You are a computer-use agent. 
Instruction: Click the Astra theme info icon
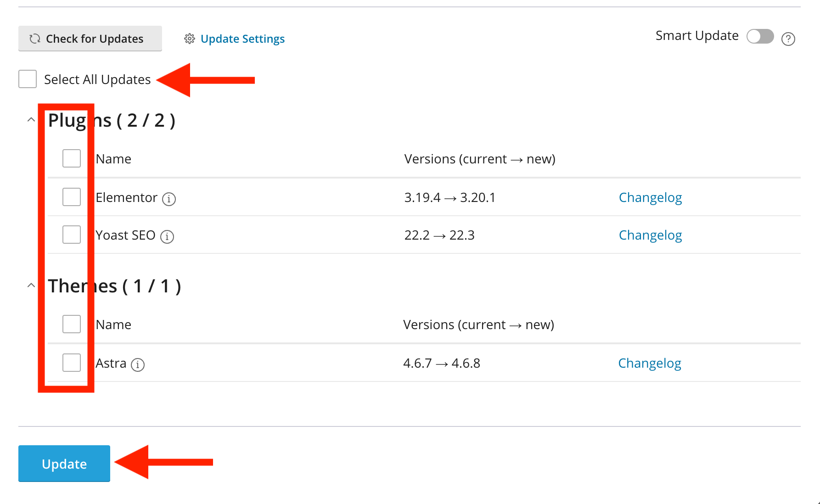coord(138,364)
